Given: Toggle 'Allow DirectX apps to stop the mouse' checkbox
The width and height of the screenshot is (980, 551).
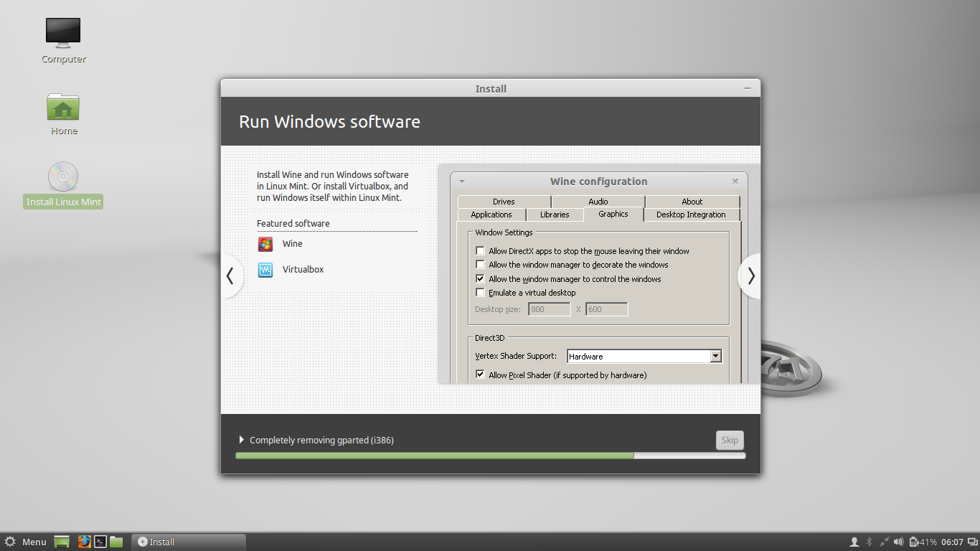Looking at the screenshot, I should [480, 251].
